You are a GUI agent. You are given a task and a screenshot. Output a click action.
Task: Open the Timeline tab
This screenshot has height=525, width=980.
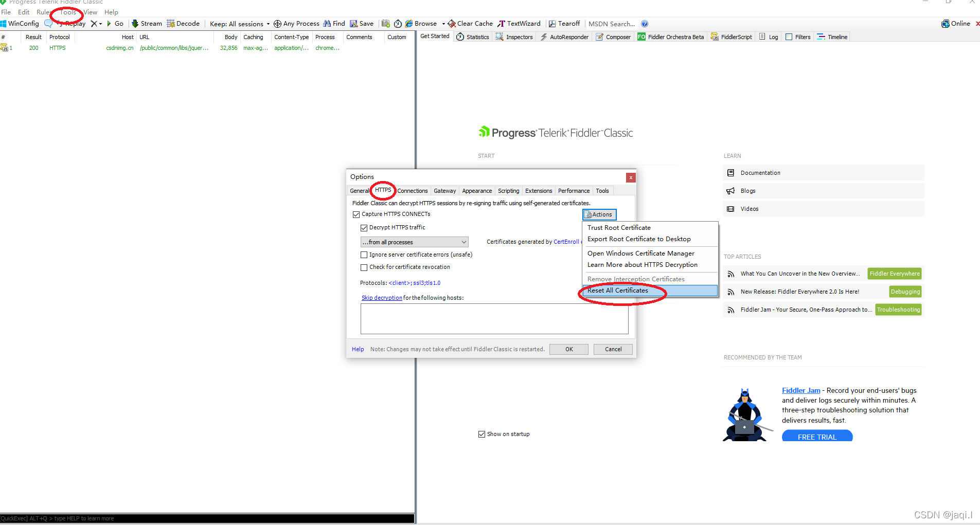coord(832,37)
